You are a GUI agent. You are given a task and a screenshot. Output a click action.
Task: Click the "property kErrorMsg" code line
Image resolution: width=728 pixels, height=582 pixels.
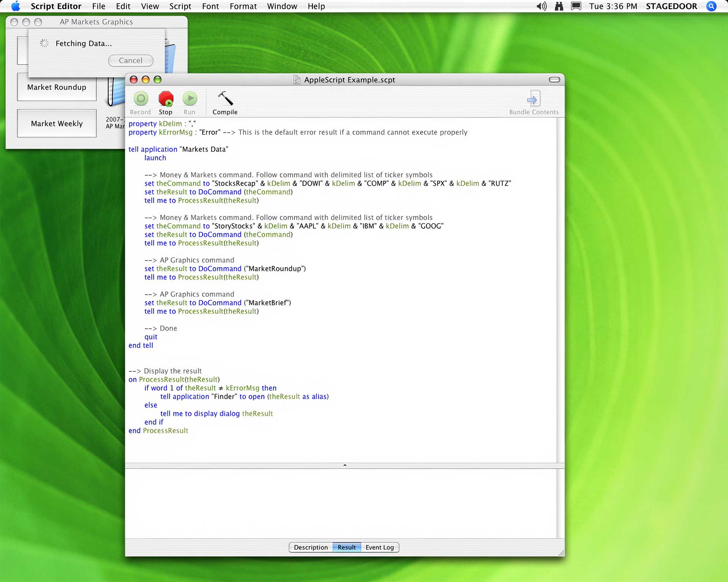coord(298,132)
